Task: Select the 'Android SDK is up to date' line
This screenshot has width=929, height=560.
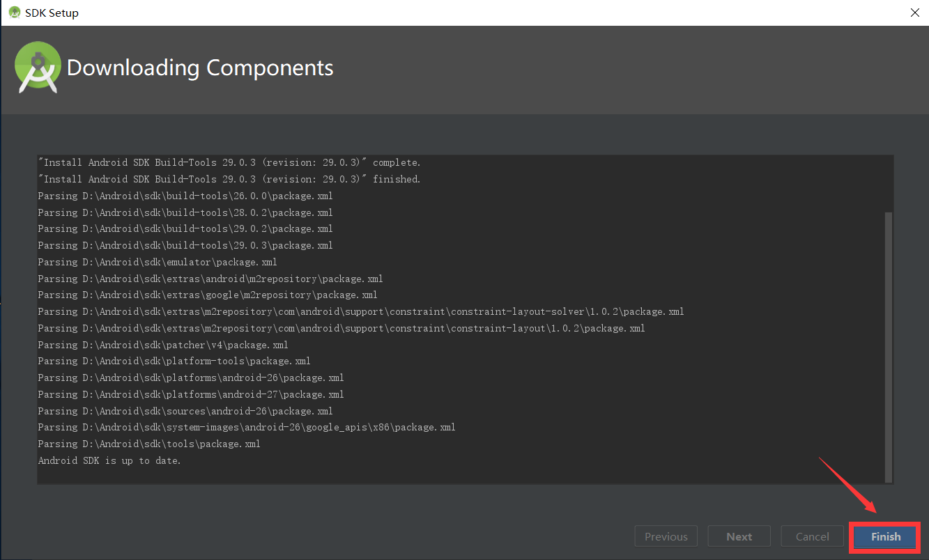Action: tap(109, 460)
